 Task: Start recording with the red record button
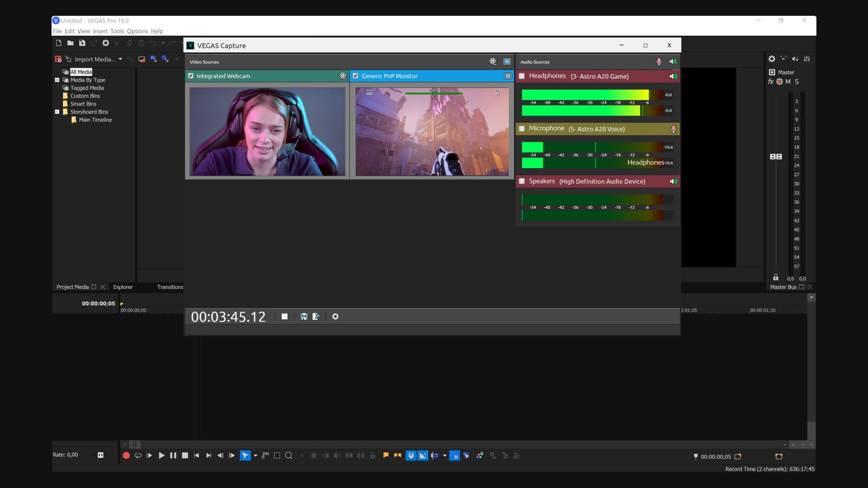[x=126, y=455]
